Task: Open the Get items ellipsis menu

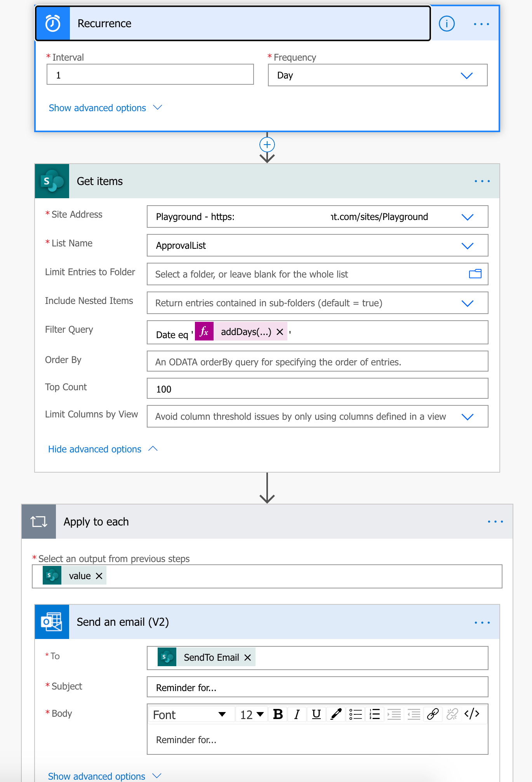Action: [x=482, y=181]
